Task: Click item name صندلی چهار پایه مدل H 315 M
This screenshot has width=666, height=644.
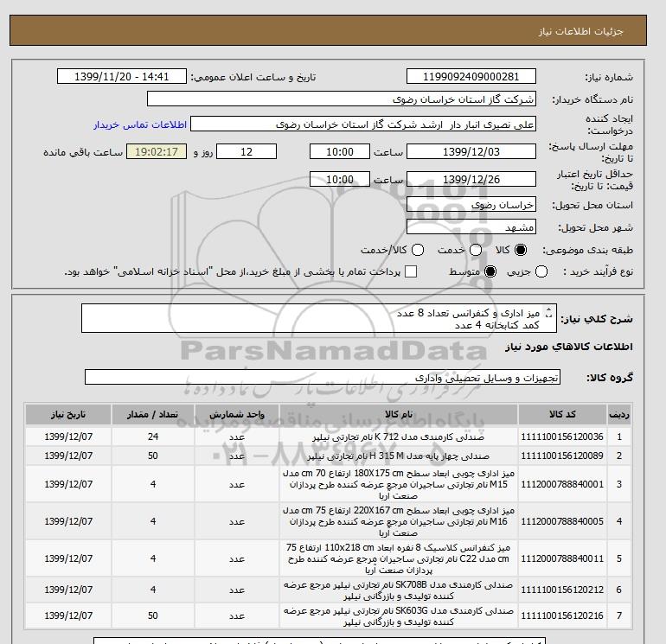Action: 399,456
